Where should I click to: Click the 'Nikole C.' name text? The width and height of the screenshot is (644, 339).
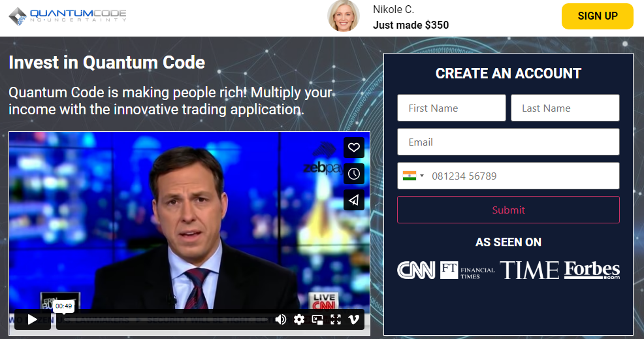(393, 9)
